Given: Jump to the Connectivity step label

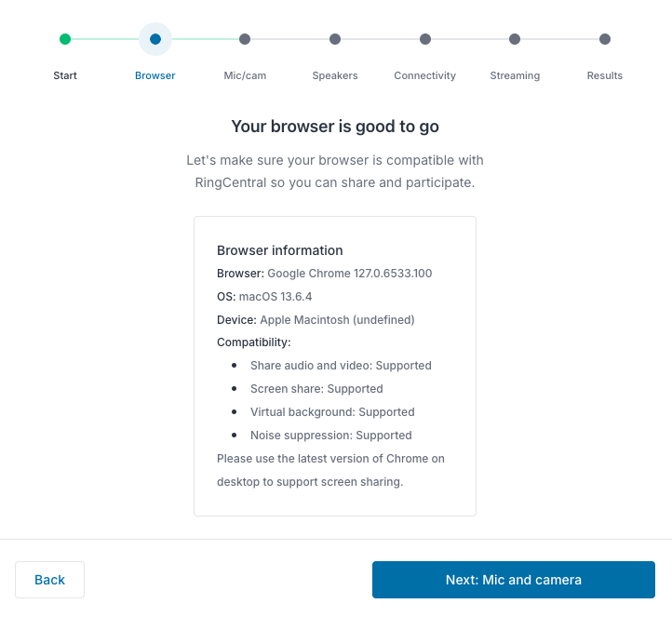Looking at the screenshot, I should pyautogui.click(x=425, y=75).
